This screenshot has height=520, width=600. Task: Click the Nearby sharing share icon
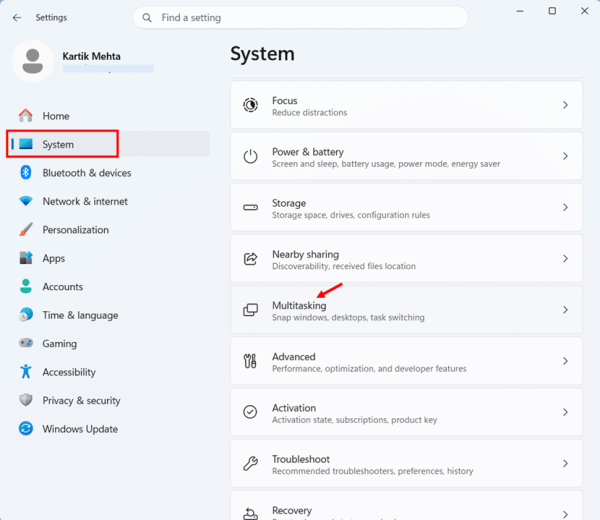[x=250, y=259]
